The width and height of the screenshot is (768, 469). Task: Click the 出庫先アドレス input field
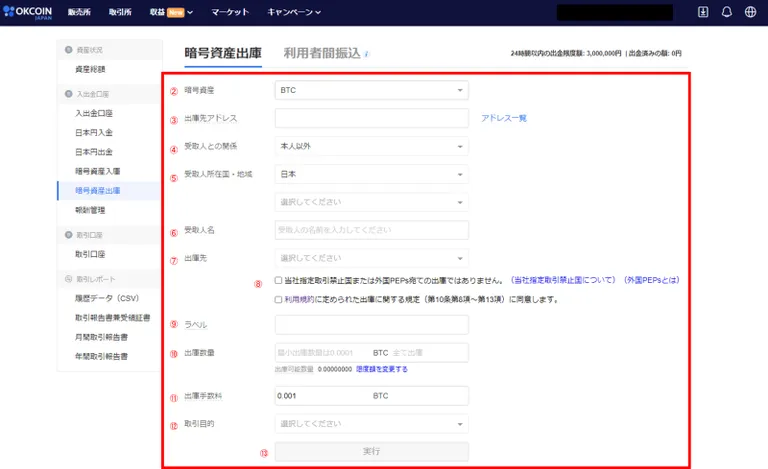click(x=371, y=118)
